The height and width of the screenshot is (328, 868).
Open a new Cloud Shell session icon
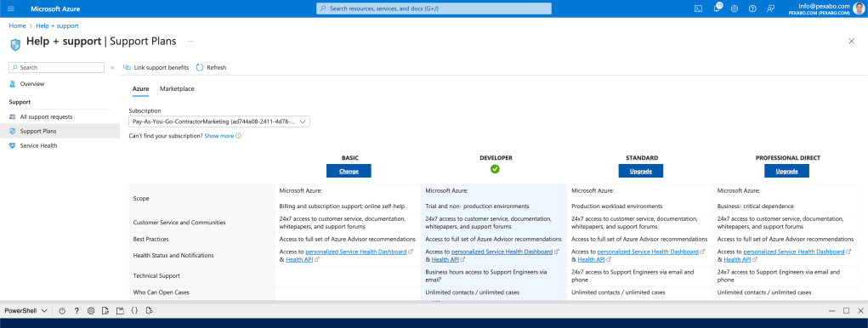point(120,311)
